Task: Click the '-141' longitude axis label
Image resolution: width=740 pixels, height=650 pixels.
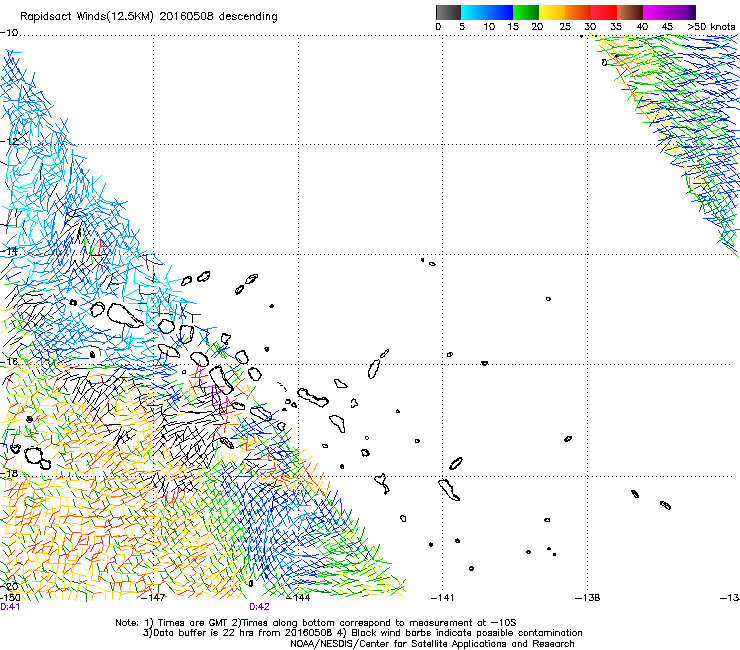Action: [442, 598]
